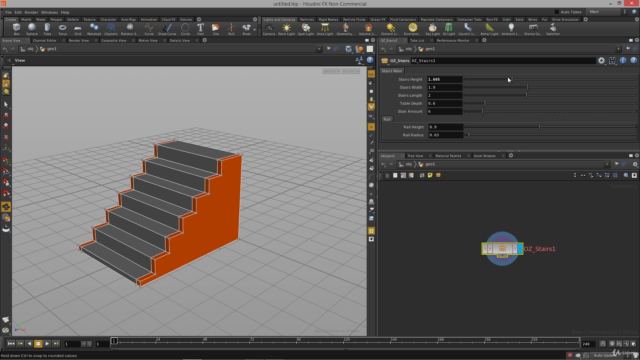Click the Stairs Height value field

(444, 79)
